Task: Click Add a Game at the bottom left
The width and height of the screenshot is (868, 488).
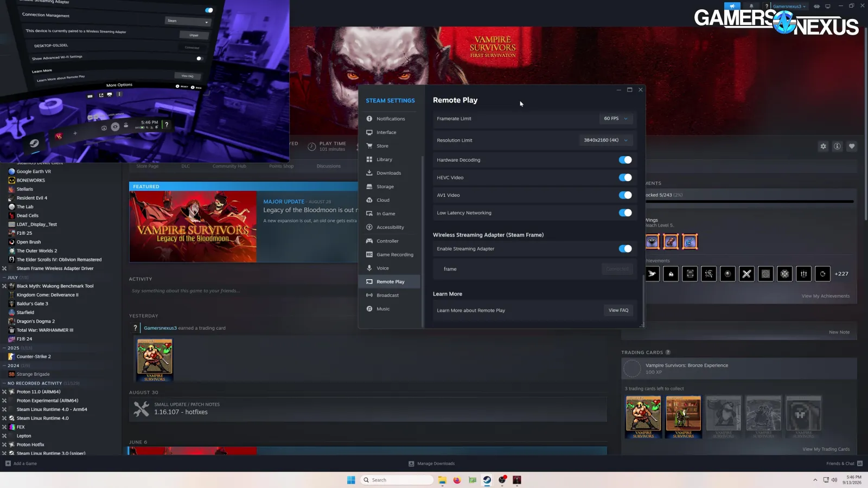Action: pos(21,464)
